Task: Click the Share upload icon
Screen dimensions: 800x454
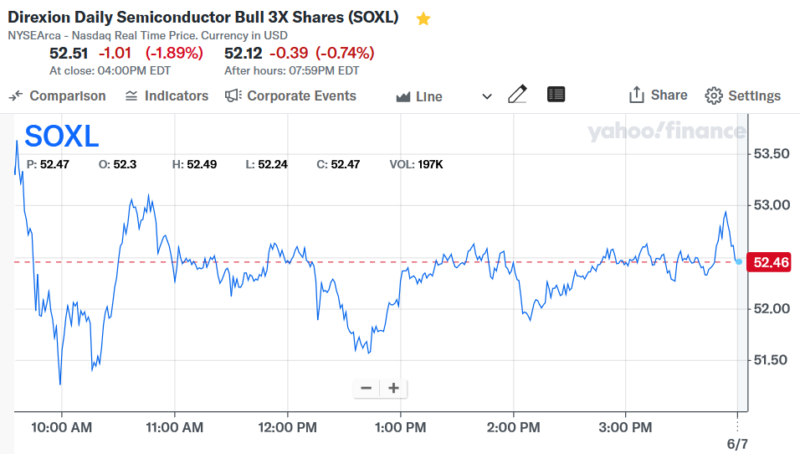Action: [636, 95]
